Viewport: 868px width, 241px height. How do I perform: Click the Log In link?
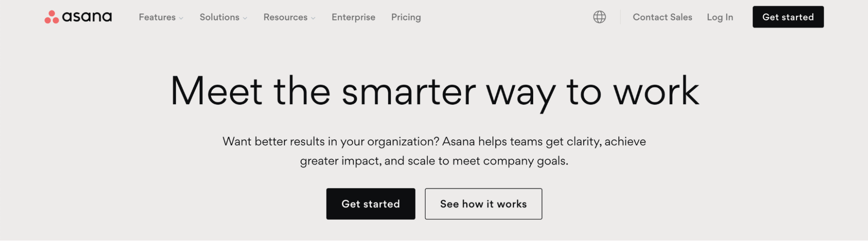coord(720,17)
